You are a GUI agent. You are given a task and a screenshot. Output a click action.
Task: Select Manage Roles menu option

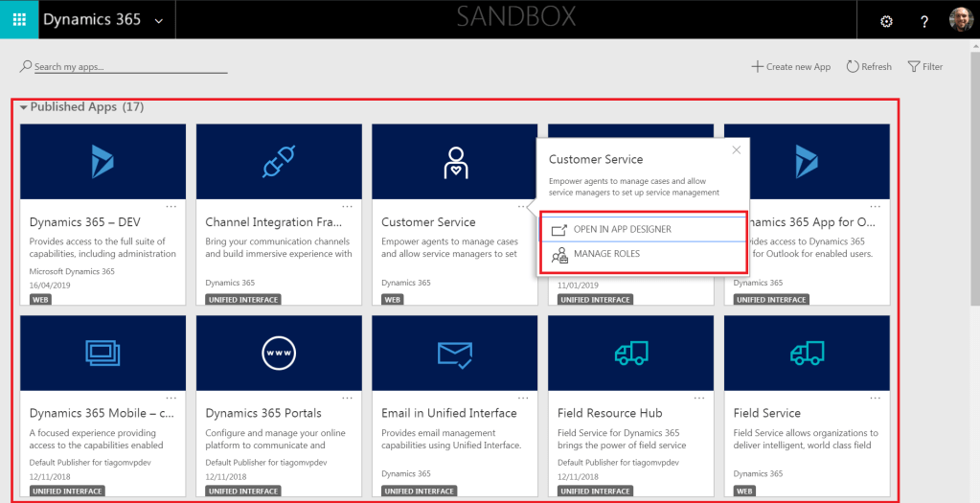coord(606,254)
